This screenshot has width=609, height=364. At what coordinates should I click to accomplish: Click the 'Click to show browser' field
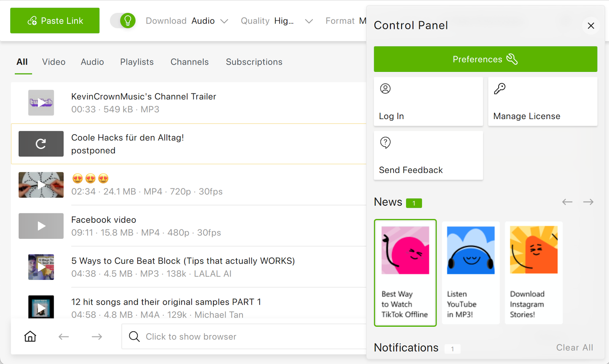244,337
